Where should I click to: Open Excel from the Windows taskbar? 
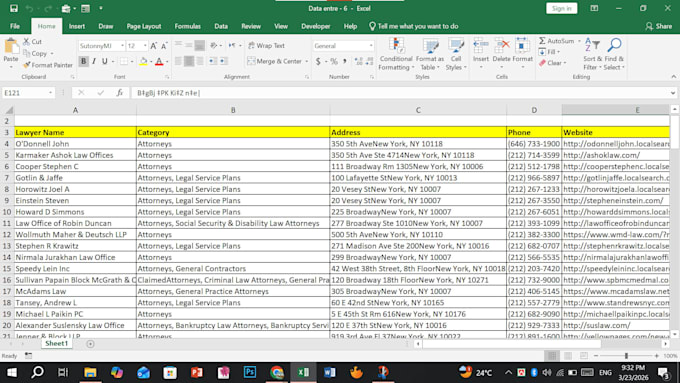point(303,372)
